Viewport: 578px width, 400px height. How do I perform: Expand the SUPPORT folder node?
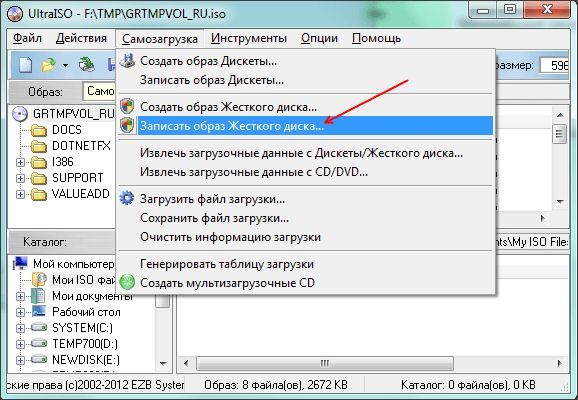tap(21, 178)
